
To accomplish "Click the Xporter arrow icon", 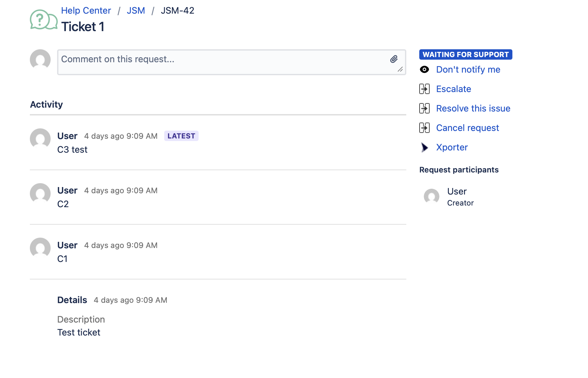I will pyautogui.click(x=424, y=148).
